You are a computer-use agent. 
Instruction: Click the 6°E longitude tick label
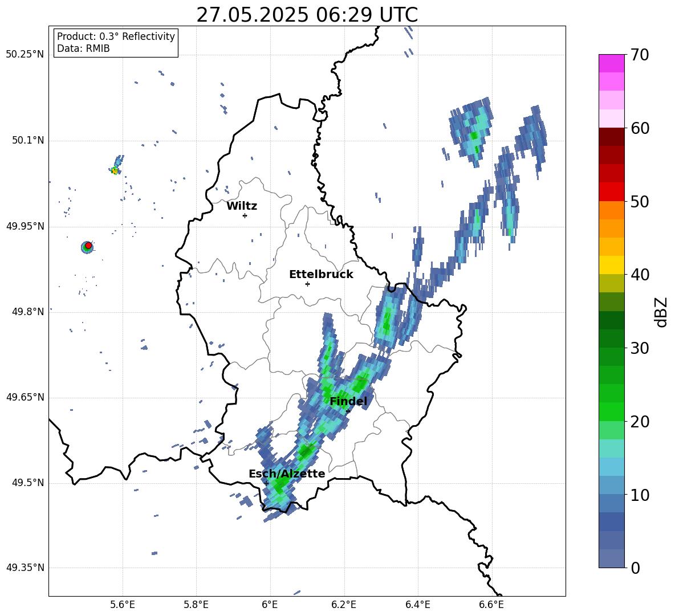point(270,605)
